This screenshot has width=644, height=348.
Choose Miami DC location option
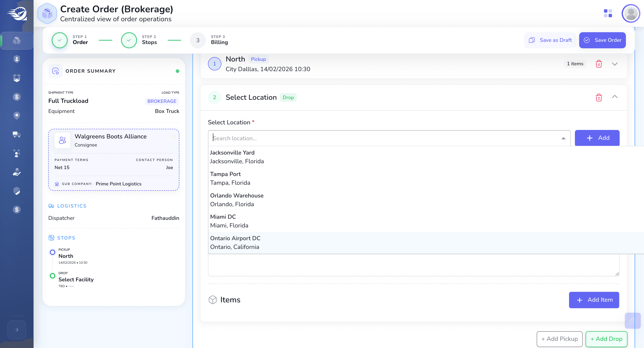[x=426, y=221]
